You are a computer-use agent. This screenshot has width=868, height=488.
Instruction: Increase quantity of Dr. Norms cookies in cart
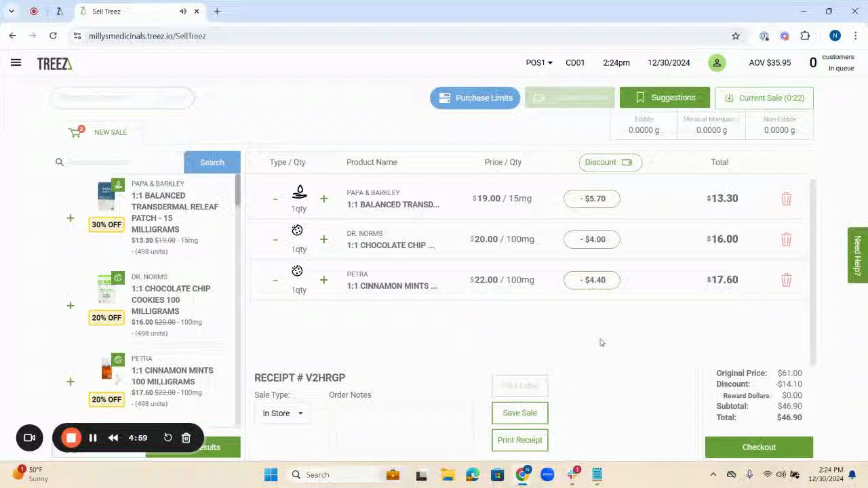click(323, 239)
